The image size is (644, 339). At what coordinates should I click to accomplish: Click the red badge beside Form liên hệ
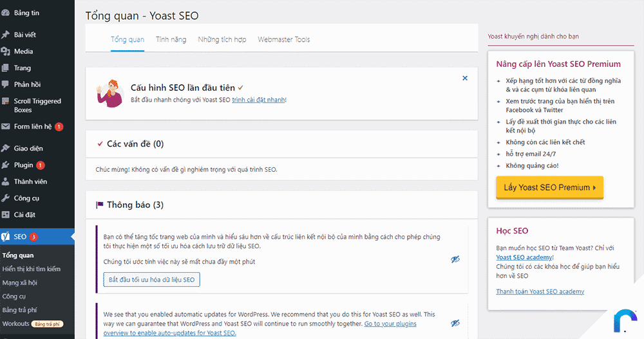59,127
